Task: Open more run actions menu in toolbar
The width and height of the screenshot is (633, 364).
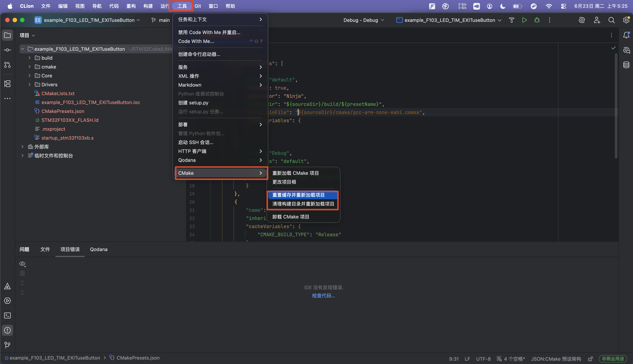Action: coord(549,20)
